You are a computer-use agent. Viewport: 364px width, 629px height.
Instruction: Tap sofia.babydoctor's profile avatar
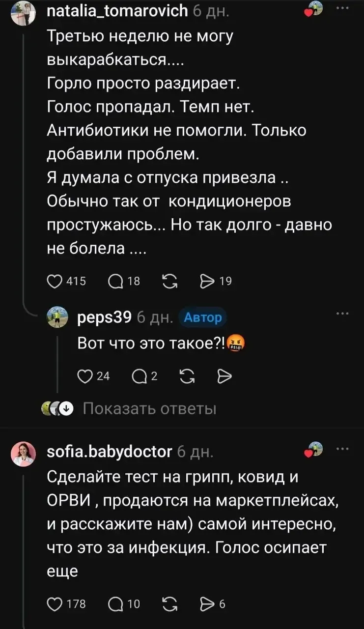coord(23,454)
